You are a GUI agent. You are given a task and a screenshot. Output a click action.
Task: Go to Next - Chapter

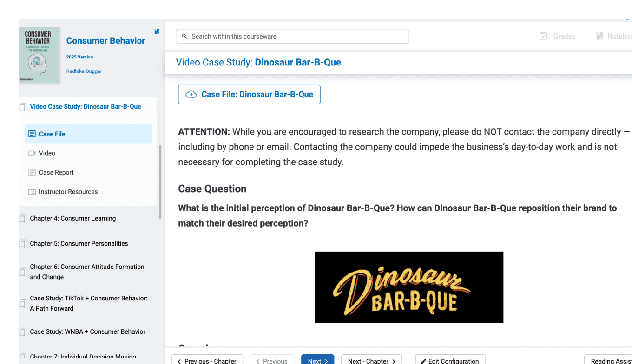[x=371, y=361]
